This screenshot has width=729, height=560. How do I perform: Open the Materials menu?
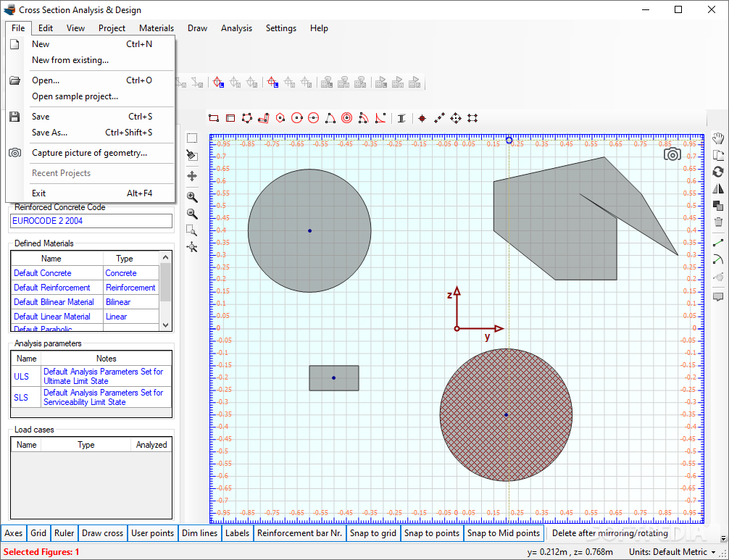(x=157, y=28)
